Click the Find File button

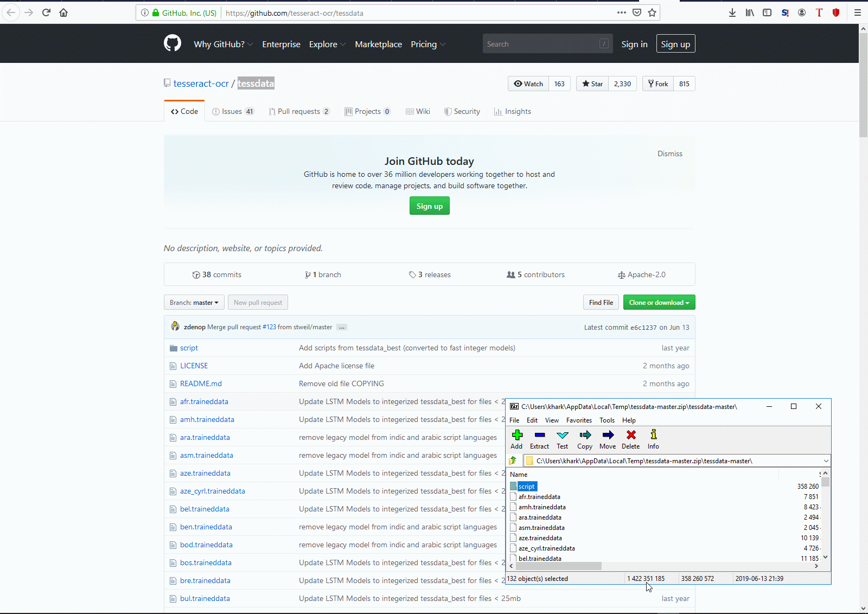tap(601, 303)
